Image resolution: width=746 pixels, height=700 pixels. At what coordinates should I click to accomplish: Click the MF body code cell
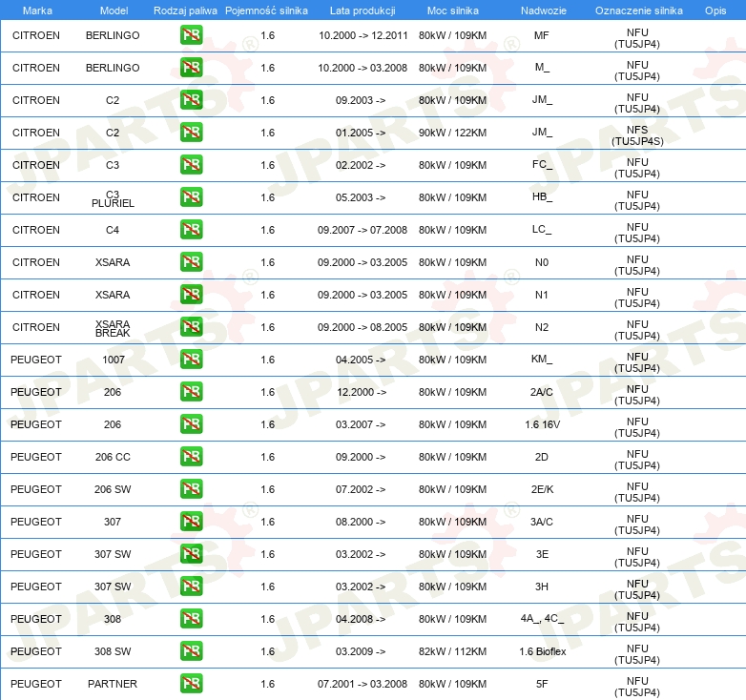click(x=542, y=35)
